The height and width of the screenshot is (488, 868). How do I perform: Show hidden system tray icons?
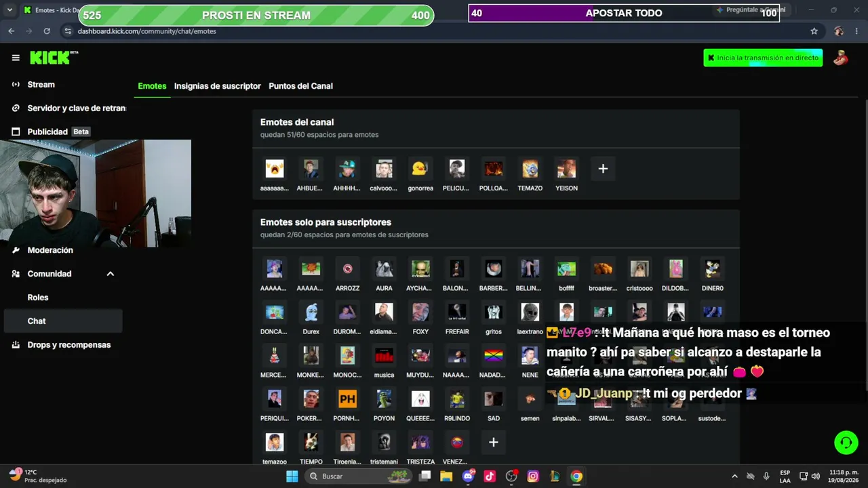[734, 476]
